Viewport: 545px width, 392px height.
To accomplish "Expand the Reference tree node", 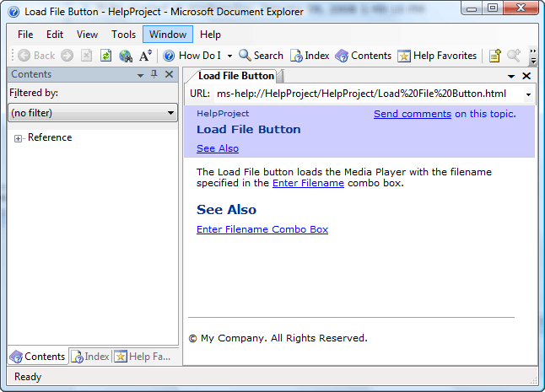I will pos(18,138).
